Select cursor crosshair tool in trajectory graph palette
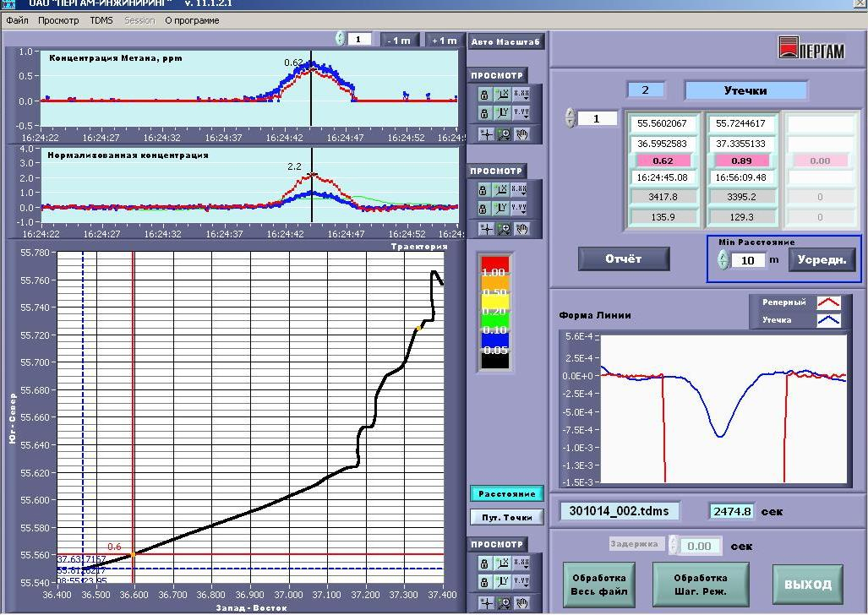 (x=486, y=603)
